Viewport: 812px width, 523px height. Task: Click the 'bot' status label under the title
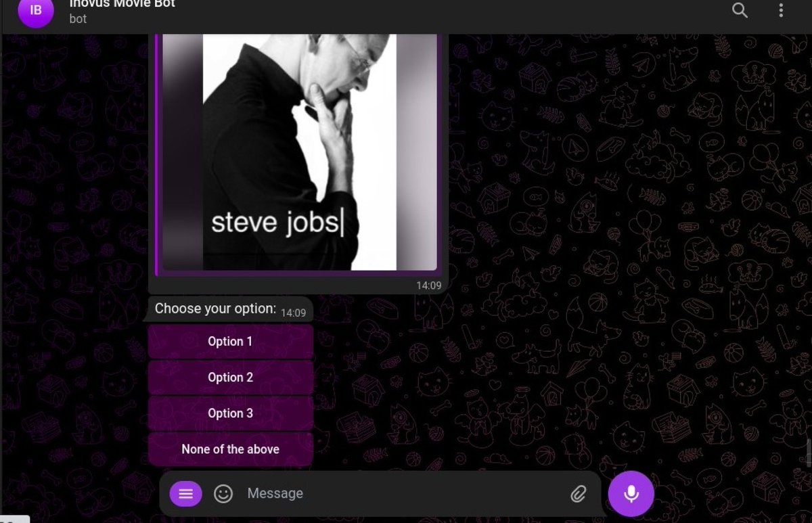(x=78, y=19)
